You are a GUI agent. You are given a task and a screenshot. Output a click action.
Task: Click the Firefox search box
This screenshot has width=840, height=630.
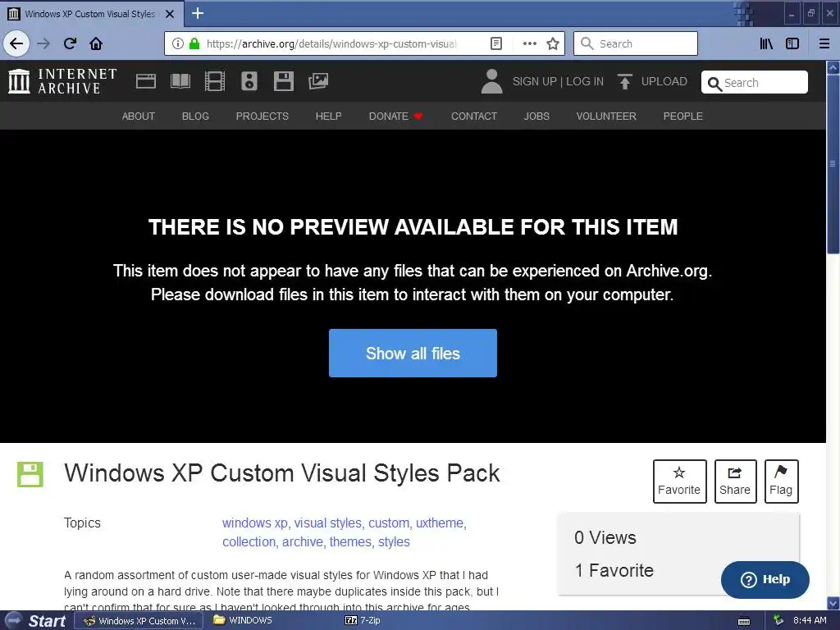(636, 43)
